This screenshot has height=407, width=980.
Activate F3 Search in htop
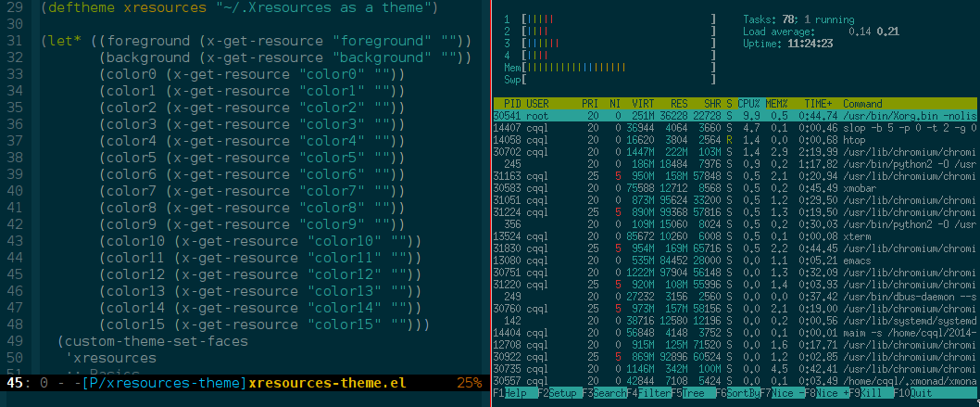pyautogui.click(x=604, y=392)
